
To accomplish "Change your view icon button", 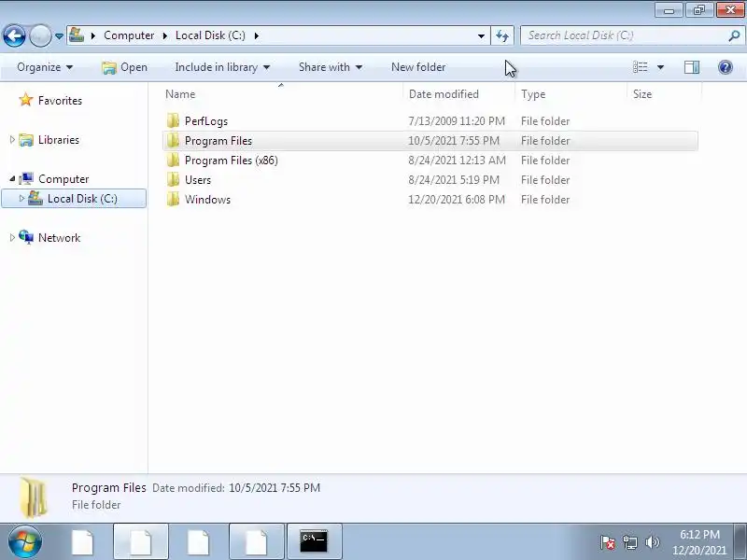I will [x=640, y=67].
